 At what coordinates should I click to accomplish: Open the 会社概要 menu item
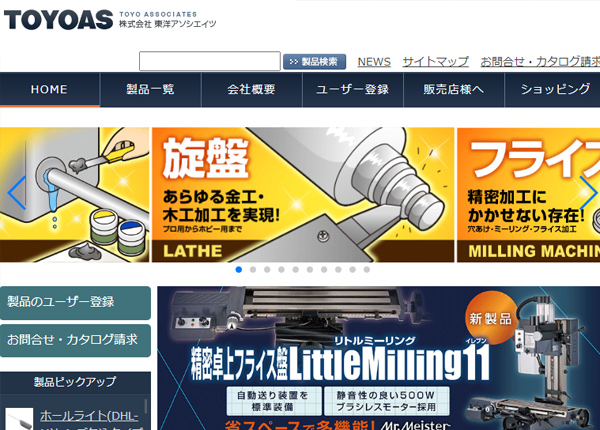251,90
